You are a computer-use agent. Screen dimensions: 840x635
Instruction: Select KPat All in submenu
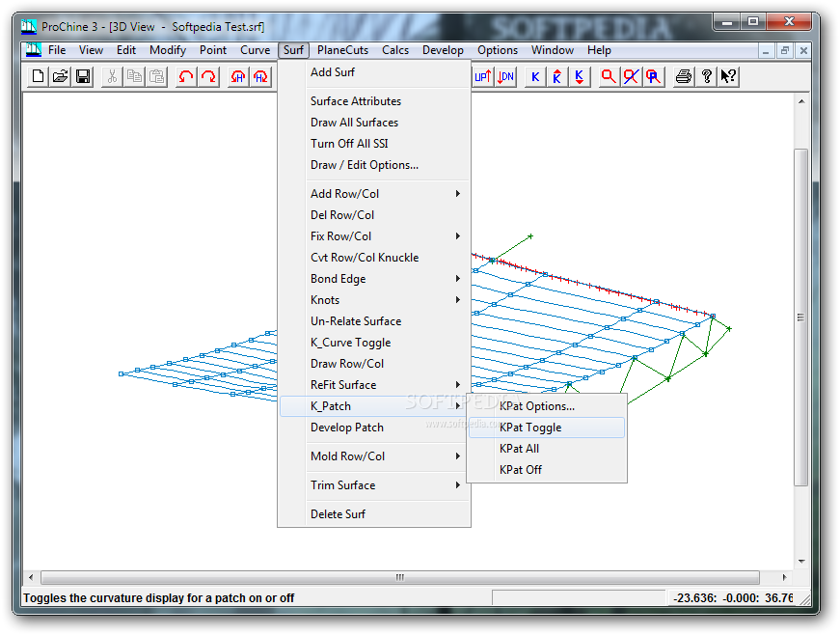click(547, 449)
